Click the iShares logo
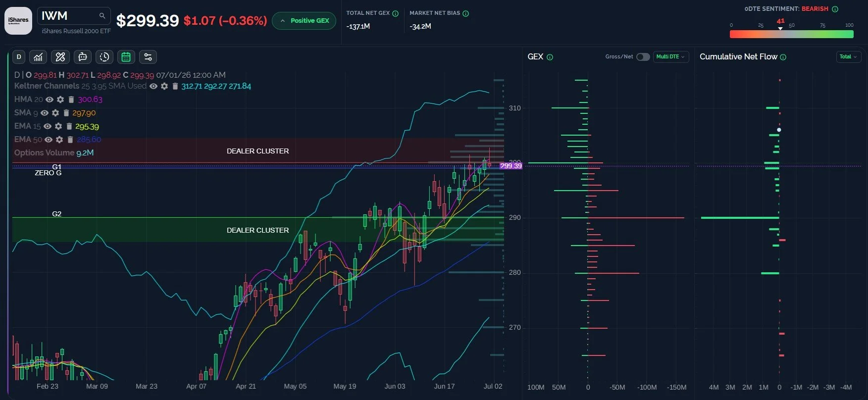The image size is (868, 400). [x=18, y=21]
